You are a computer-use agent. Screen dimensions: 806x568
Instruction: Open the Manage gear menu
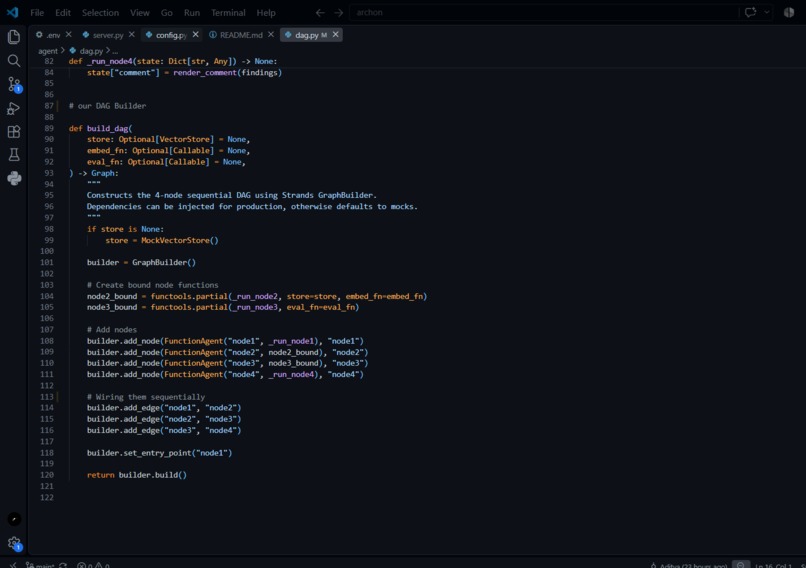tap(14, 543)
